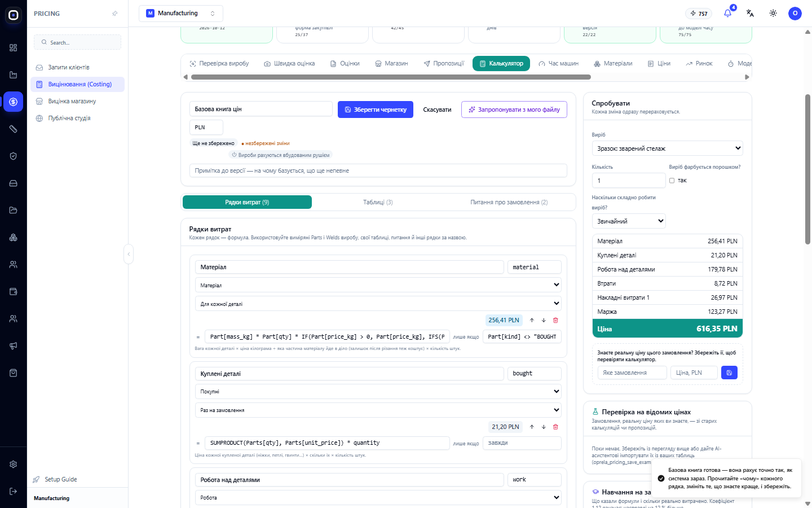Click the page vertical scrollbar thumb

[807, 169]
